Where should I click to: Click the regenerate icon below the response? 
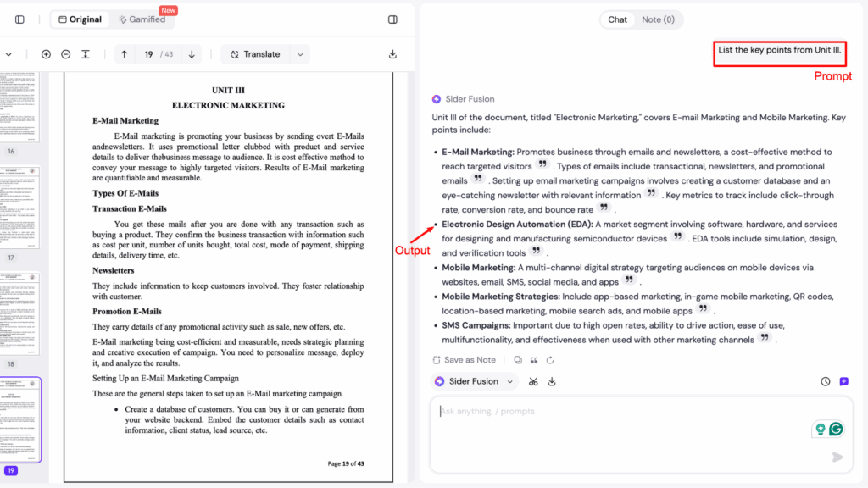549,359
